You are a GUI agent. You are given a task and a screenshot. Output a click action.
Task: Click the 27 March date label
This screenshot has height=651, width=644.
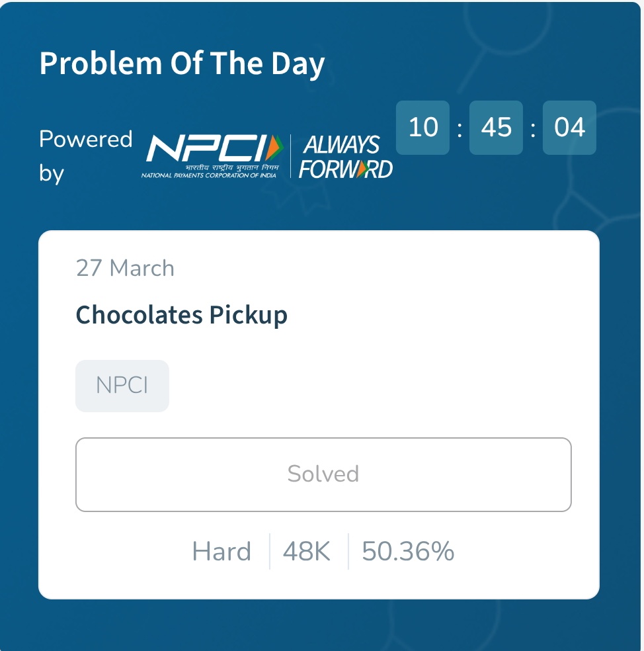(x=125, y=268)
